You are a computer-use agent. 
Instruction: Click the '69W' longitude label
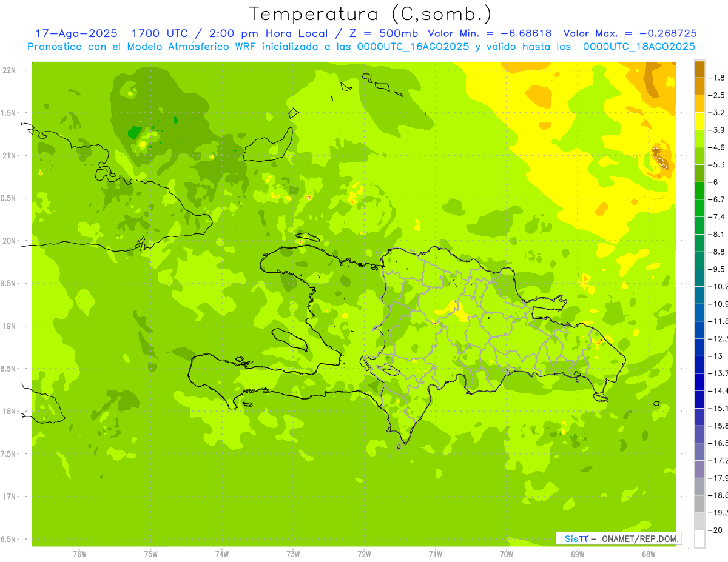coord(578,554)
